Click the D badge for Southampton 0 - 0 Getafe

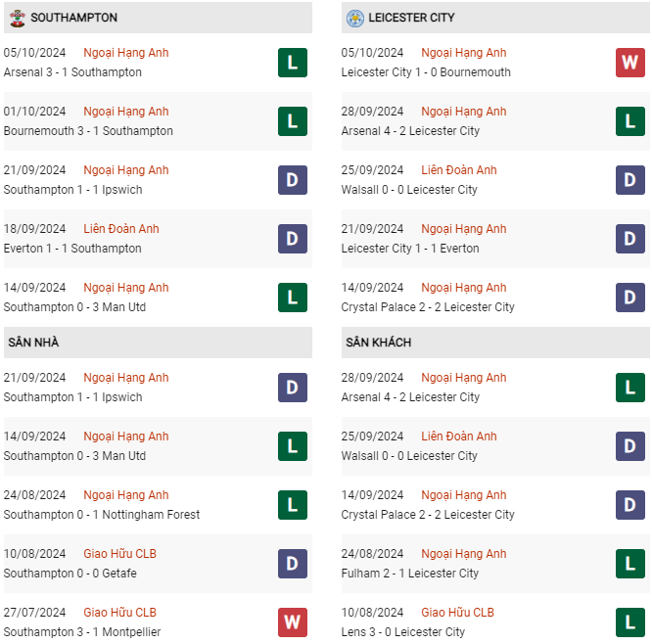tap(293, 564)
